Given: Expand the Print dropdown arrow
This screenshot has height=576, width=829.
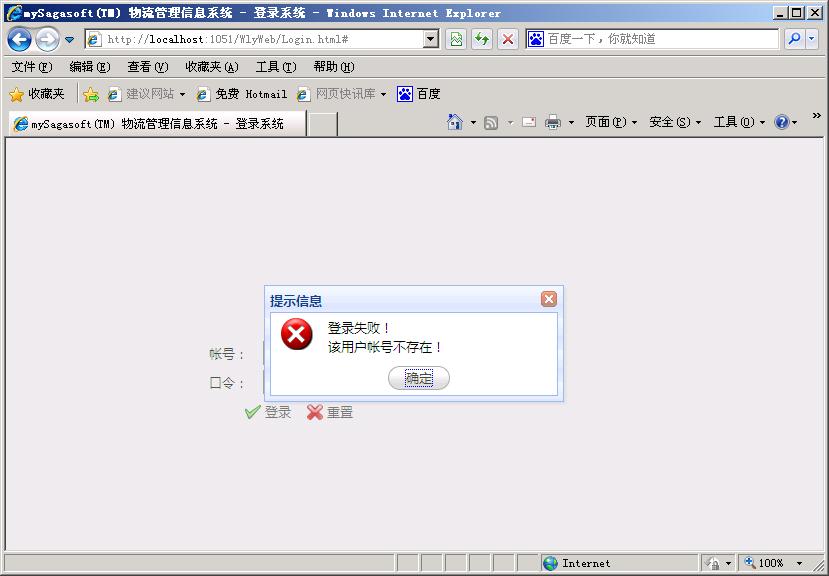Looking at the screenshot, I should (571, 123).
